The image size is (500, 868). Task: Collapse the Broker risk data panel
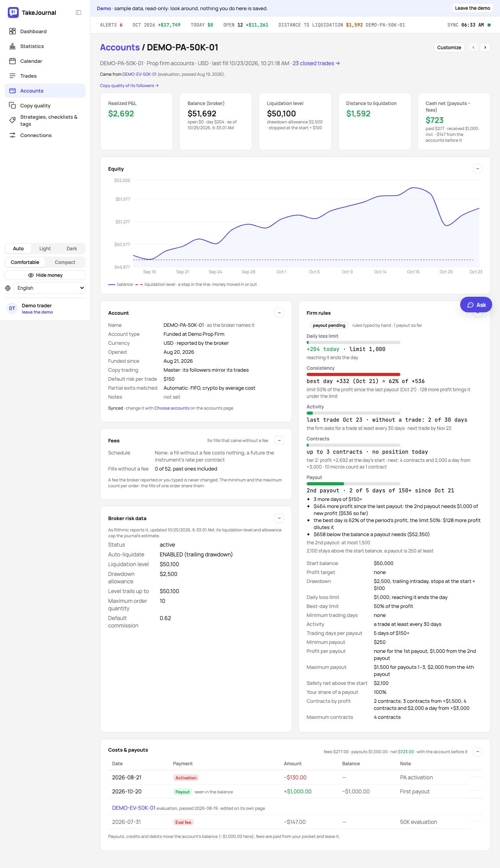[x=279, y=518]
